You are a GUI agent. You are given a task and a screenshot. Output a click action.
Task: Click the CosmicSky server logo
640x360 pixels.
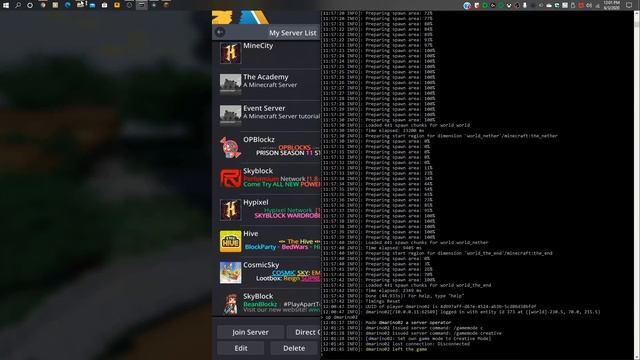230,273
